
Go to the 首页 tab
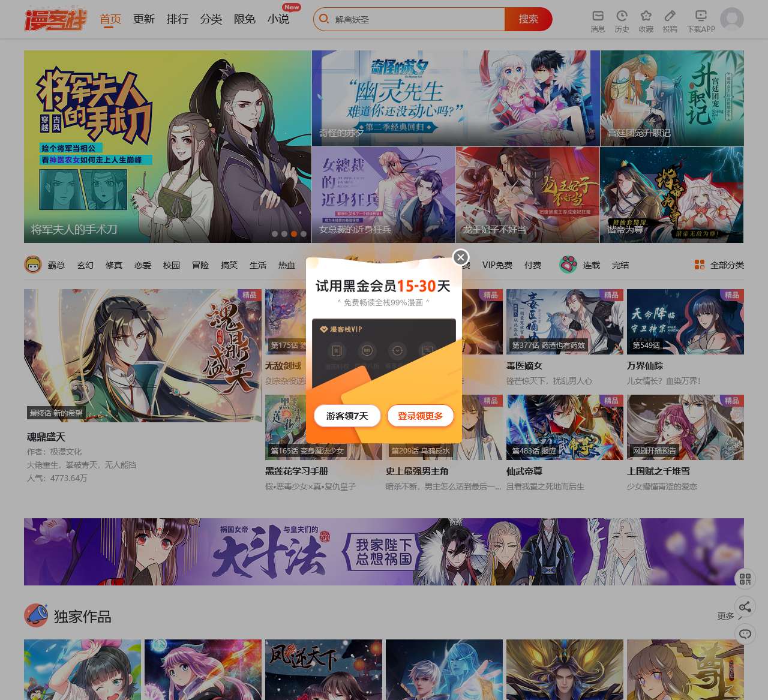point(110,19)
